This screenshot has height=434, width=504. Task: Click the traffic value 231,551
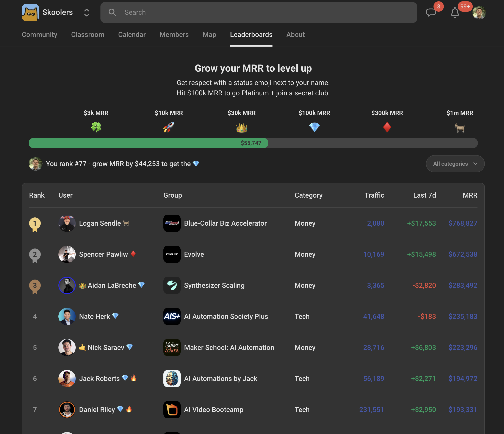click(372, 410)
